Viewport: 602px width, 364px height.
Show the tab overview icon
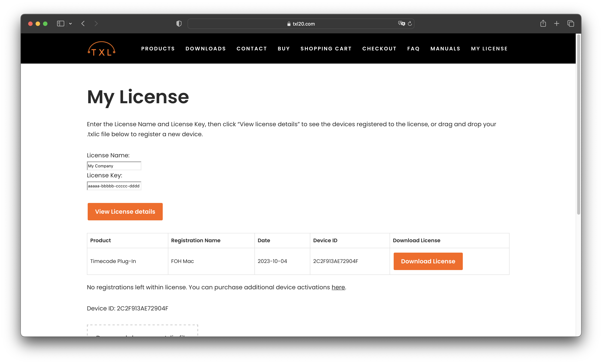click(x=570, y=24)
